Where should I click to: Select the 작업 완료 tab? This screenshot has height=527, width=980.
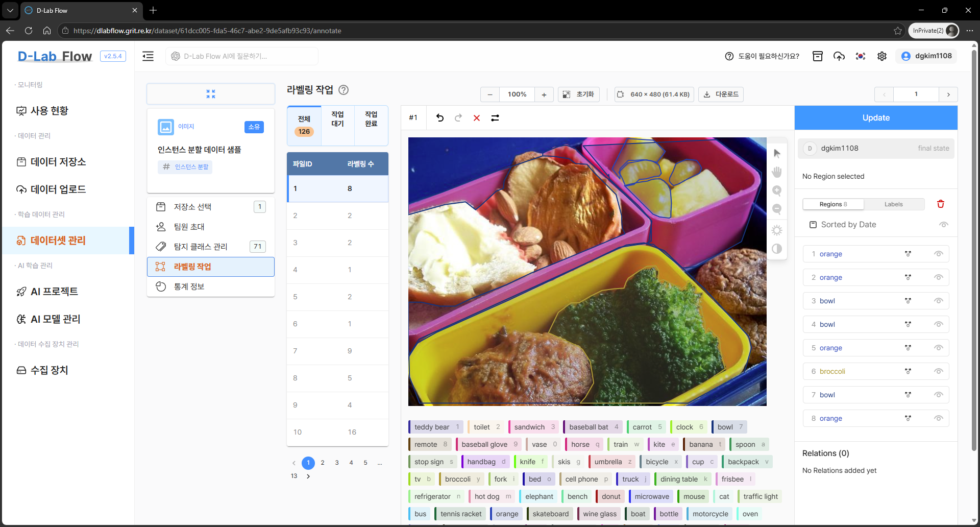pyautogui.click(x=371, y=125)
